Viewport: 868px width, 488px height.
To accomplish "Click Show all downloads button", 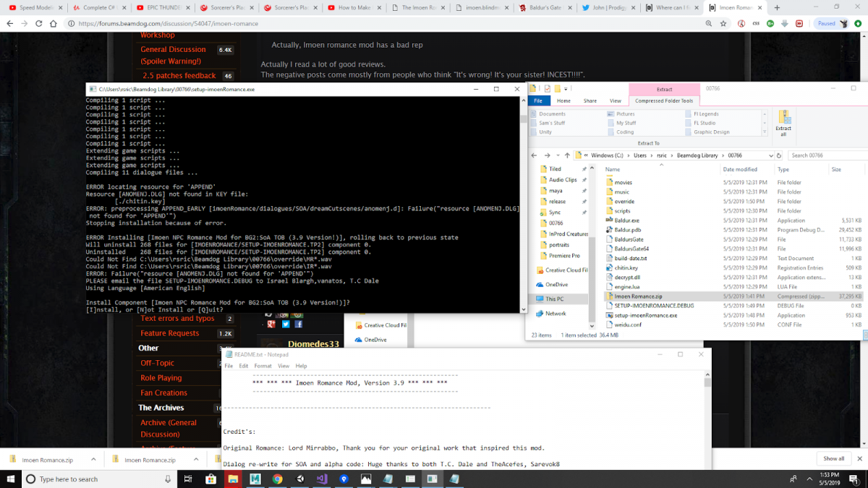I will pyautogui.click(x=833, y=458).
